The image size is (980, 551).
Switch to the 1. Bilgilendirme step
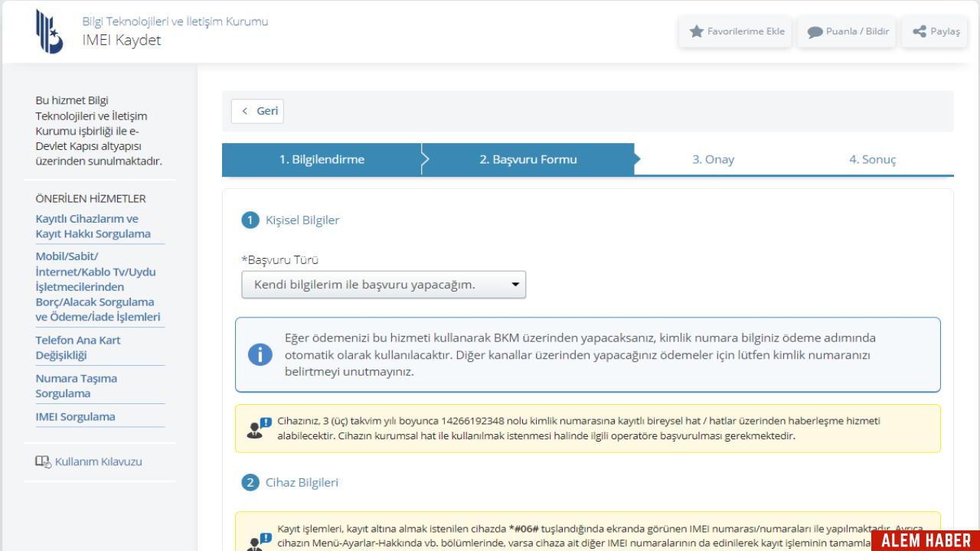(322, 160)
